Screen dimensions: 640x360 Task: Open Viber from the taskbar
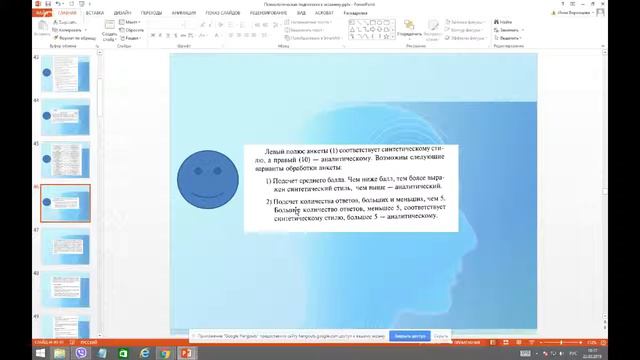(x=81, y=353)
